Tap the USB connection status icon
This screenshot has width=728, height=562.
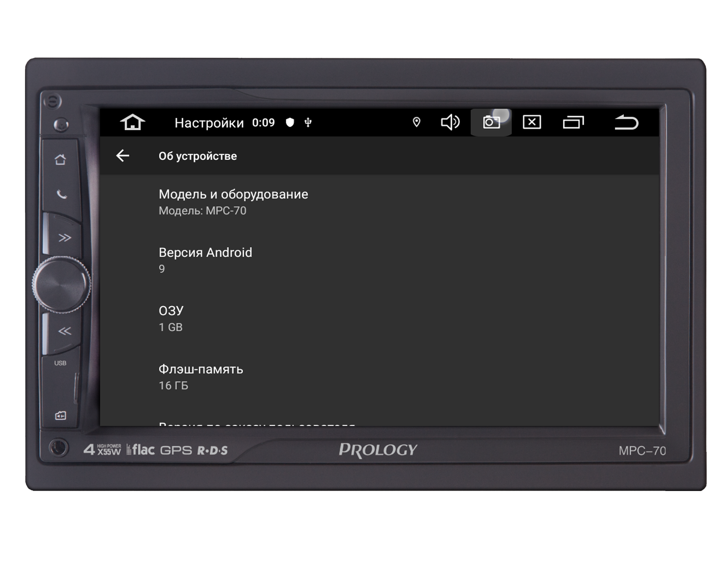[308, 122]
